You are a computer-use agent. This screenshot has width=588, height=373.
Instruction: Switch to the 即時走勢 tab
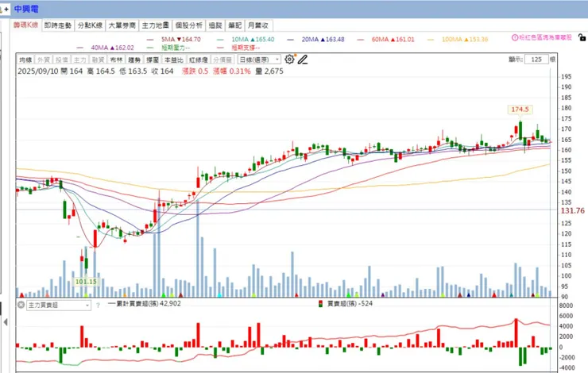tap(58, 25)
